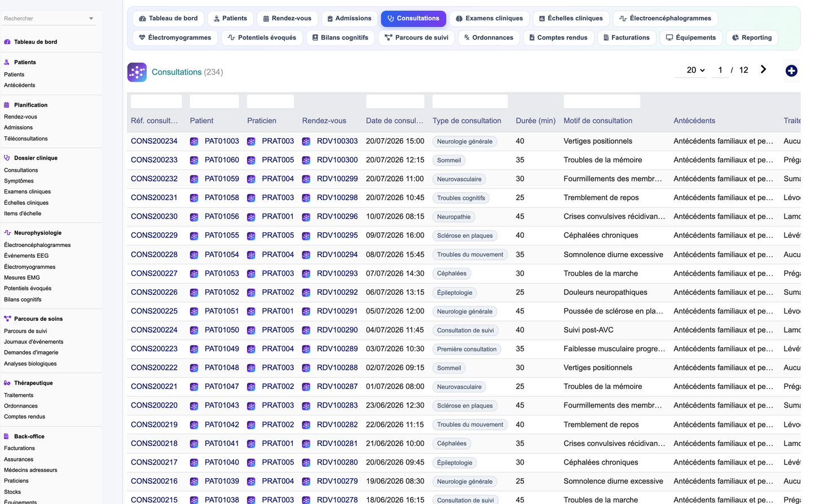This screenshot has width=815, height=504.
Task: Open appointment RDV100298 link
Action: pyautogui.click(x=337, y=198)
